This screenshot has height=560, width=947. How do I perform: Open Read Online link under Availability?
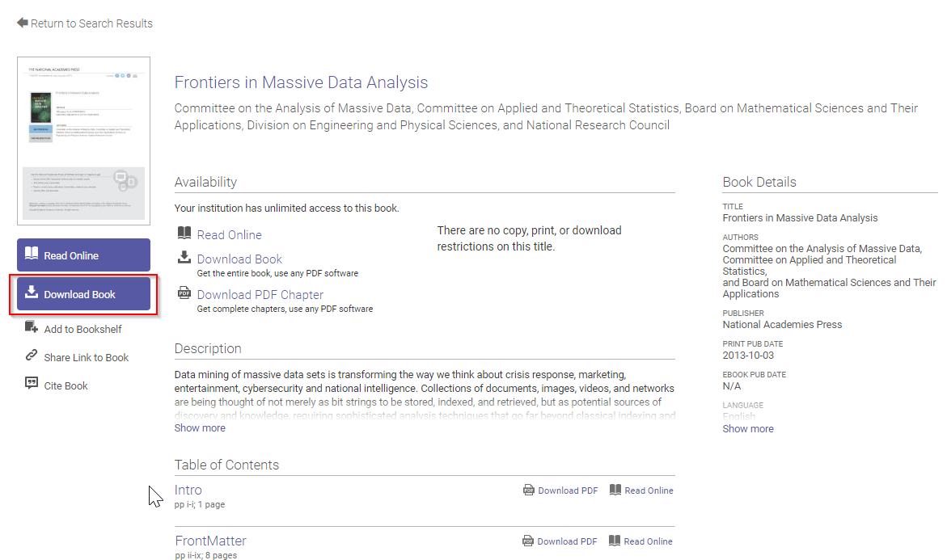coord(230,234)
